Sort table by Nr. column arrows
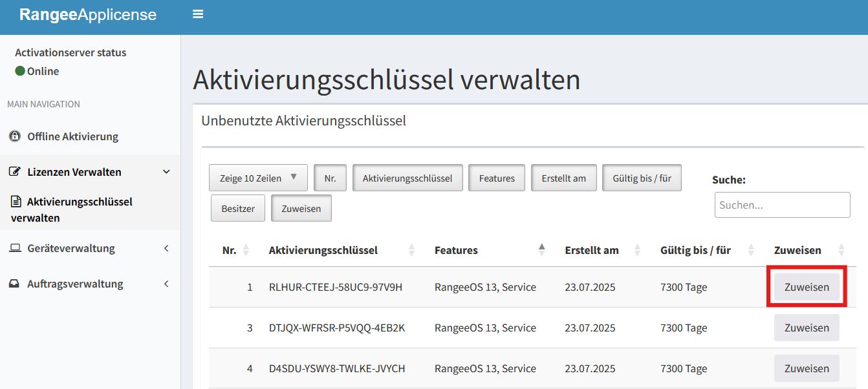This screenshot has width=868, height=389. point(246,250)
